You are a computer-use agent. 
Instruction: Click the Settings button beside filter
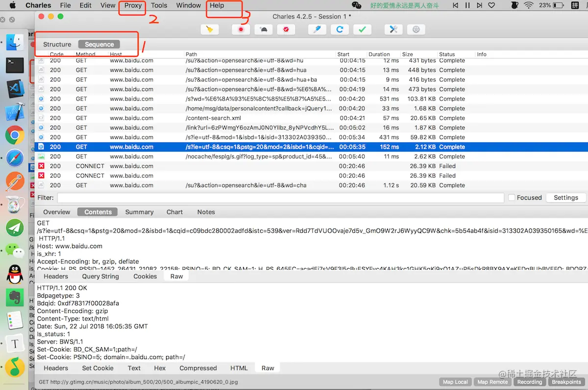(x=566, y=198)
